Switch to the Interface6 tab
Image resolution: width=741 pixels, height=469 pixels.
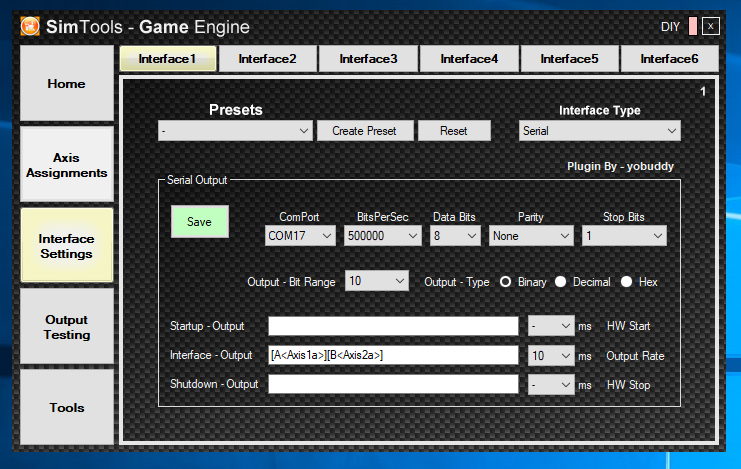[670, 59]
